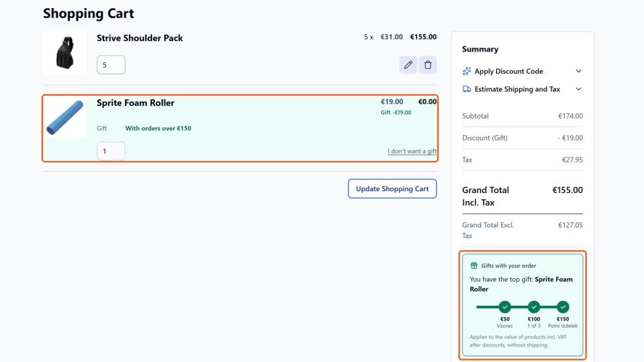
Task: Click the €50 checkmark milestone
Action: click(504, 307)
